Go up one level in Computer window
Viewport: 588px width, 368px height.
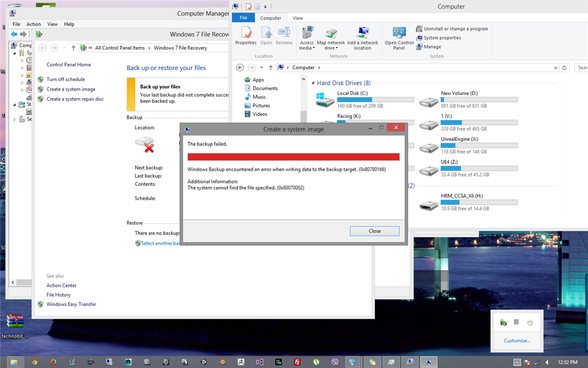point(270,68)
